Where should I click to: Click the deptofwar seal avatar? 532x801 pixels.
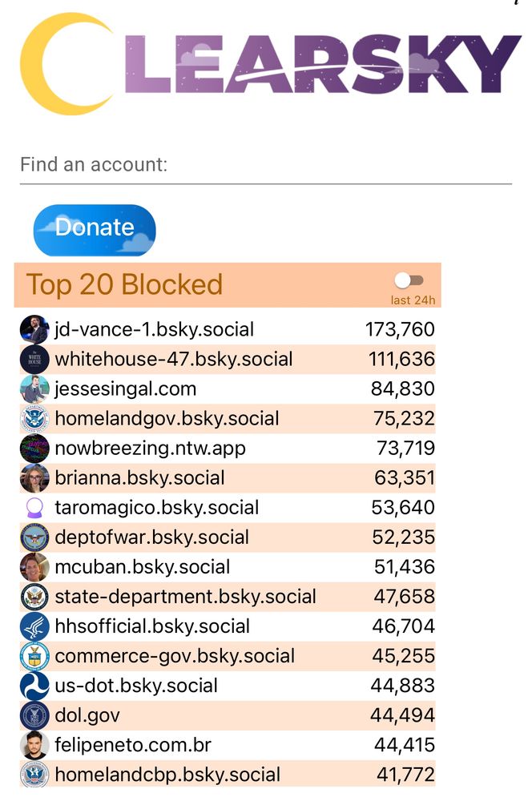pyautogui.click(x=34, y=537)
